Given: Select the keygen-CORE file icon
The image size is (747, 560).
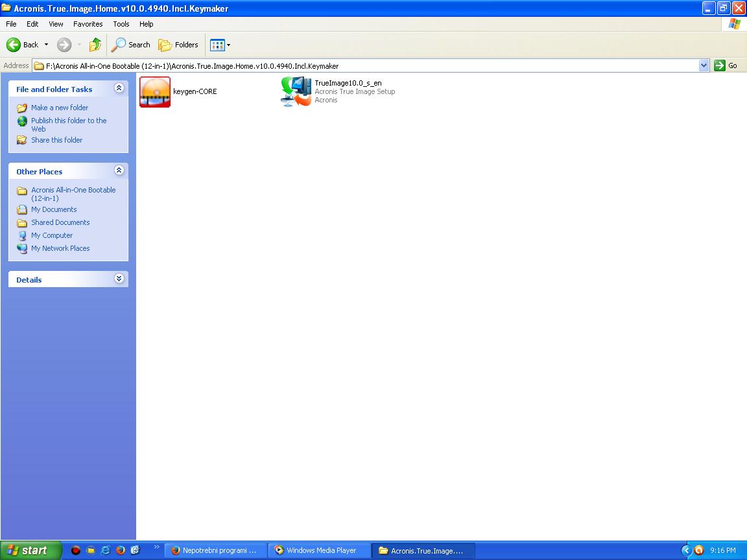Looking at the screenshot, I should [x=155, y=92].
